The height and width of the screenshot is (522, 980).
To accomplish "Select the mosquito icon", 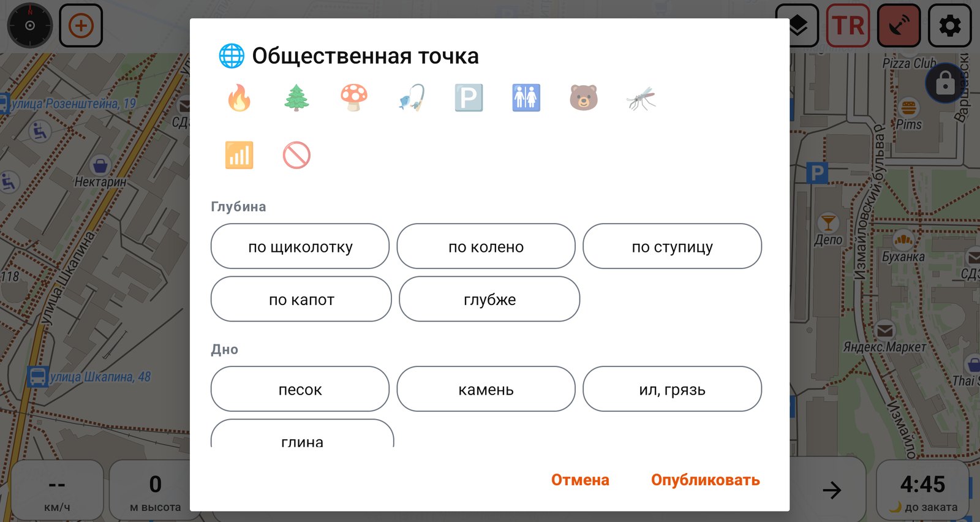I will click(x=641, y=98).
